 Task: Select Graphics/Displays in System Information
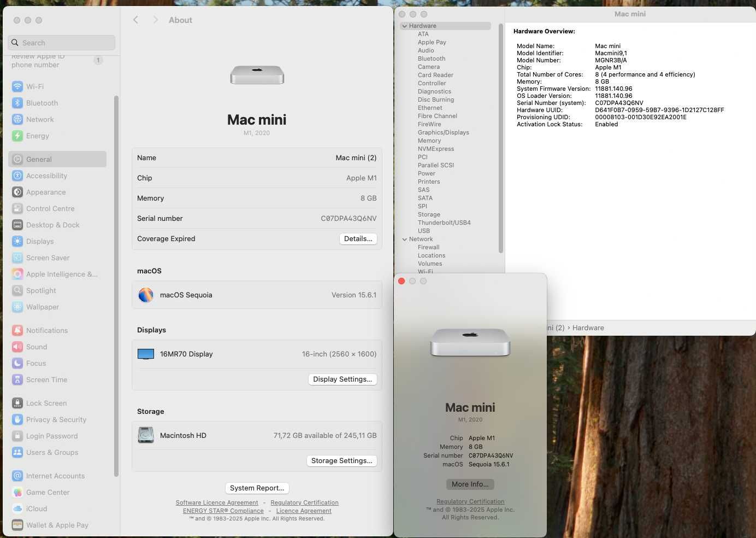444,132
